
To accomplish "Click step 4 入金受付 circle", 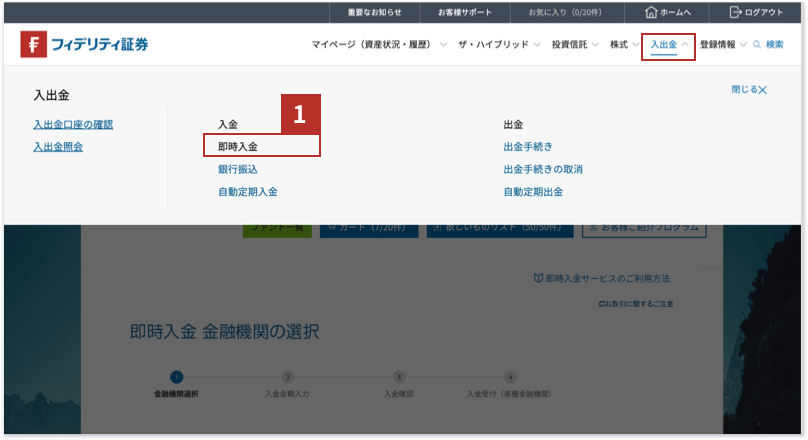I will pyautogui.click(x=510, y=378).
